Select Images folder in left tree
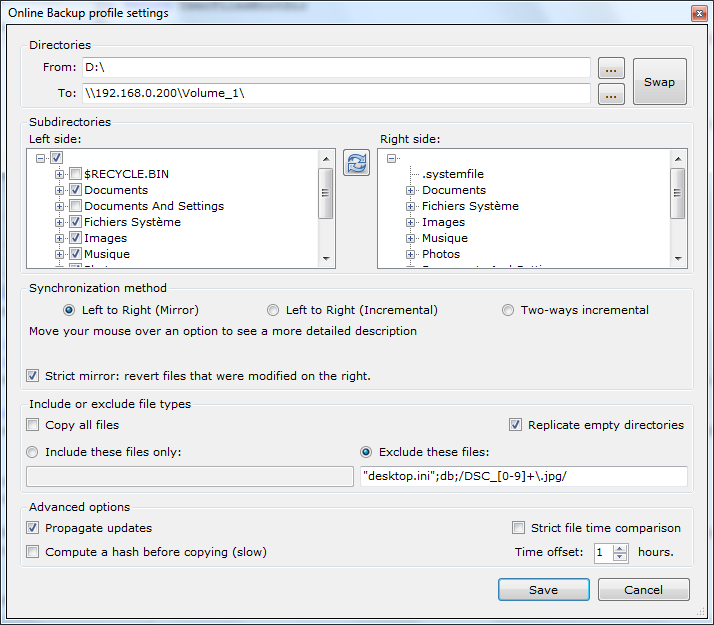The image size is (714, 625). 105,238
